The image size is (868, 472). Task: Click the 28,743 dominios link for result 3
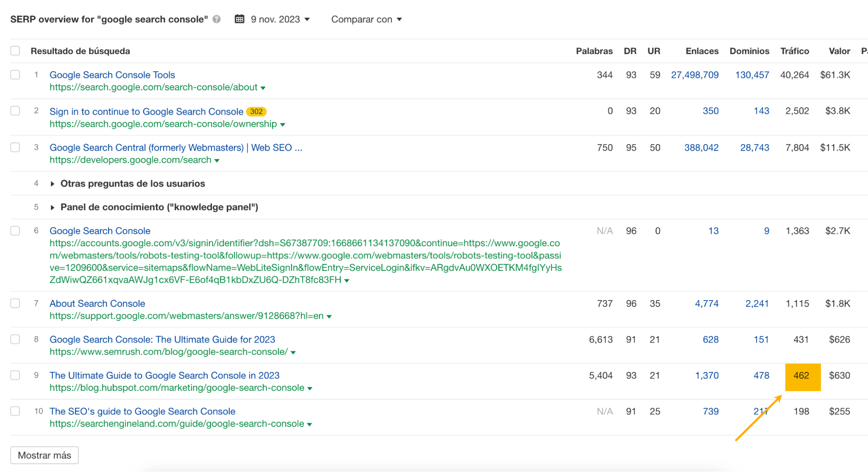point(755,147)
